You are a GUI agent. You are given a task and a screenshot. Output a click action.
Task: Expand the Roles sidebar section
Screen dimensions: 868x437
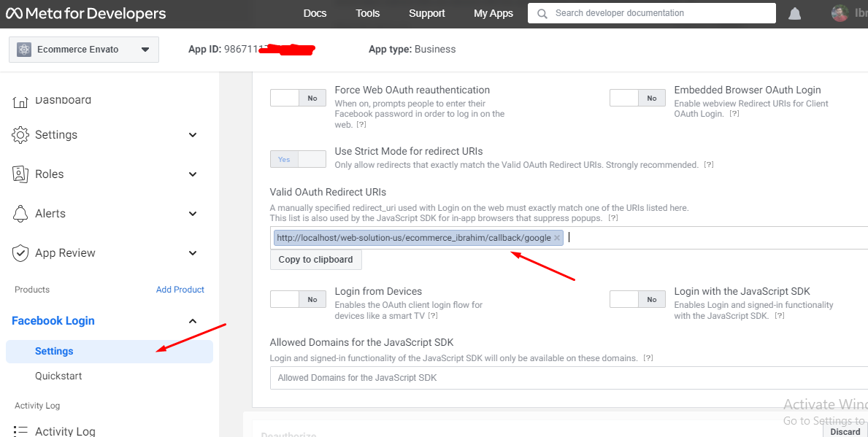193,174
